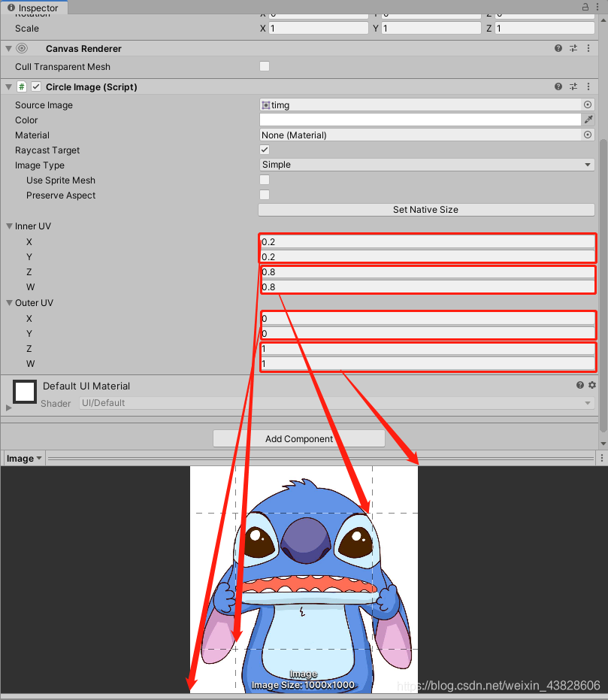Click the preview panel resize handle bar
This screenshot has width=608, height=700.
point(321,458)
